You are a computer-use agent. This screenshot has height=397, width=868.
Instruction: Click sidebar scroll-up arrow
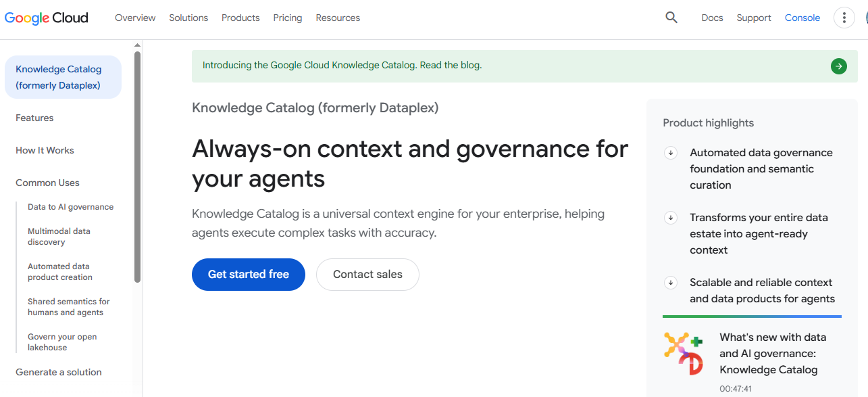[138, 45]
